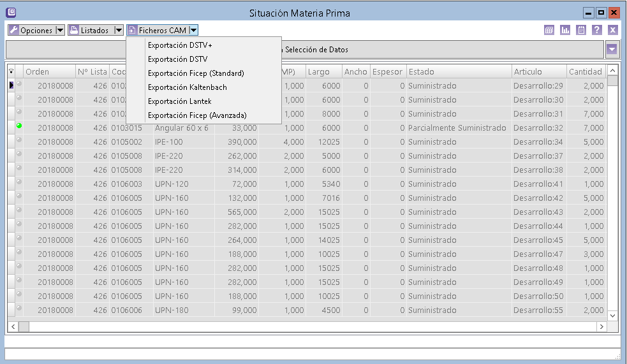
Task: Choose Exportación Kaltenbach from the menu
Action: coord(187,87)
